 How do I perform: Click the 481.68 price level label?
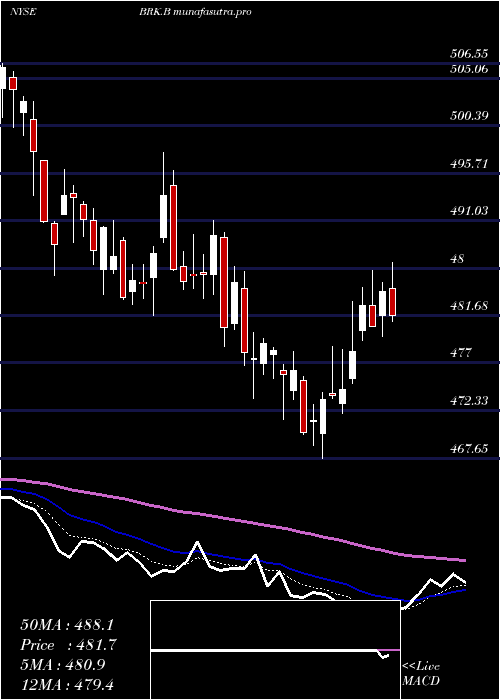[x=469, y=306]
